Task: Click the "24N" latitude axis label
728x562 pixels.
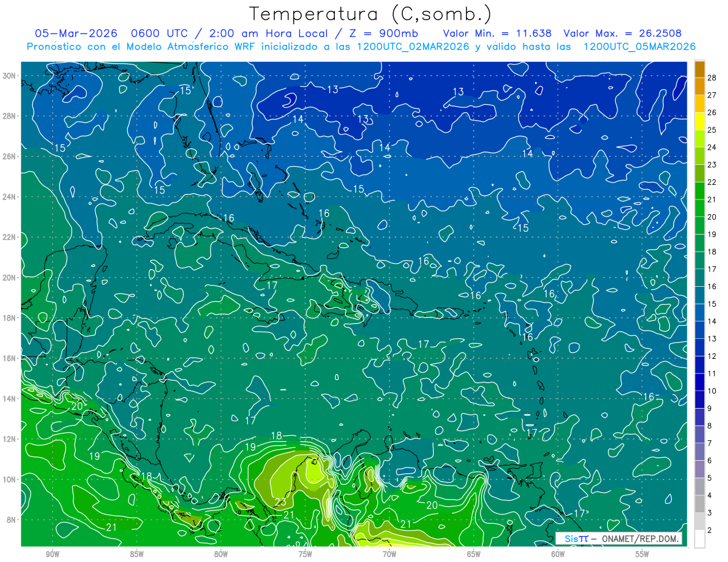Action: pyautogui.click(x=10, y=197)
